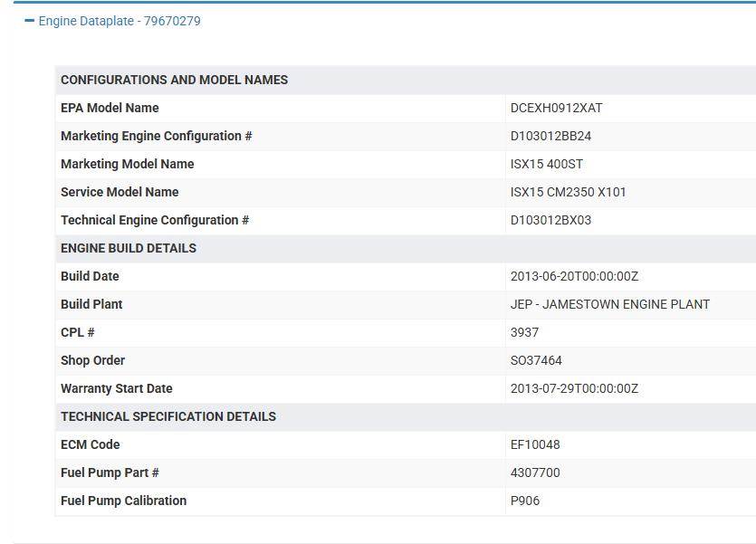The width and height of the screenshot is (756, 544).
Task: Select Technical Engine Configuration value D103012BX03
Action: [x=550, y=220]
